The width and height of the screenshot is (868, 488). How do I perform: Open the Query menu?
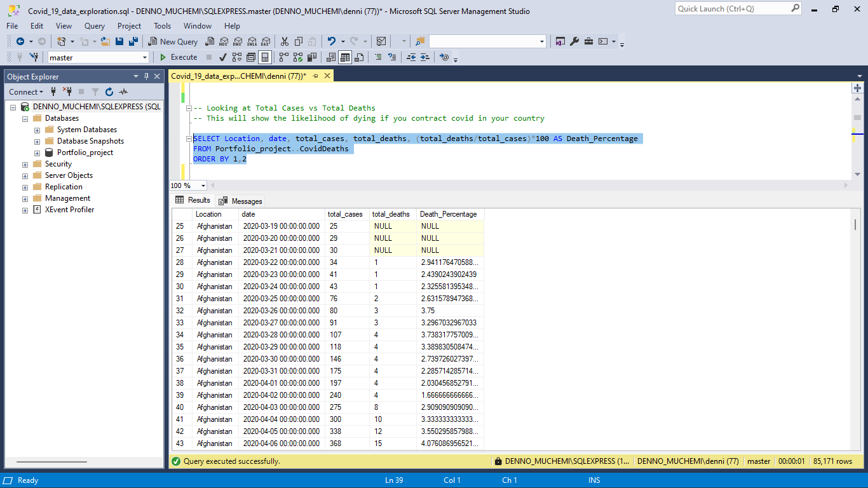[x=95, y=26]
